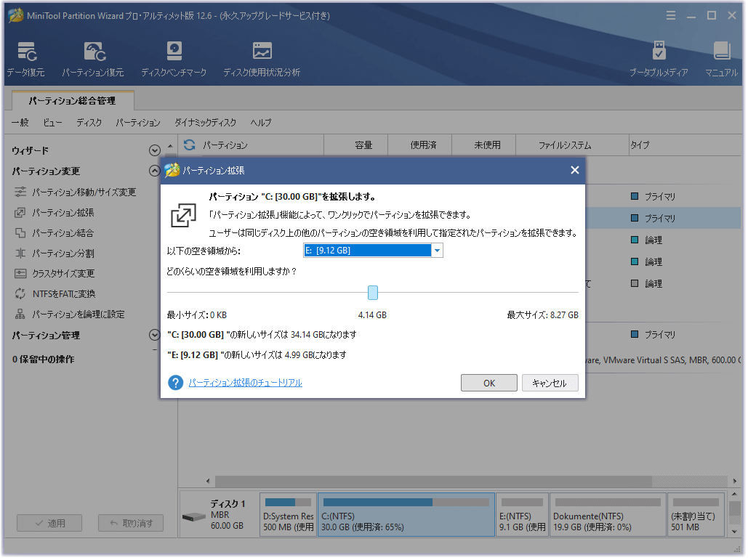This screenshot has width=748, height=560.
Task: Click the free space size slider handle
Action: pyautogui.click(x=373, y=293)
